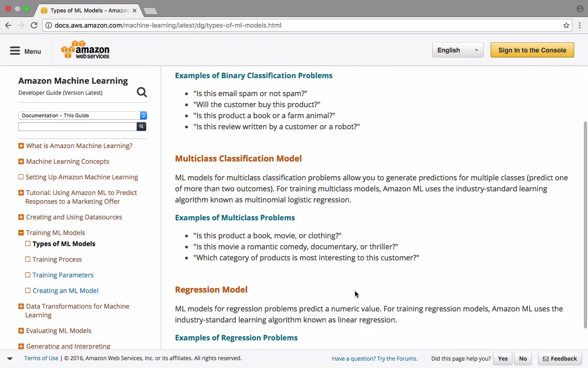This screenshot has height=368, width=588.
Task: Collapse Training ML Models minus icon
Action: point(21,233)
